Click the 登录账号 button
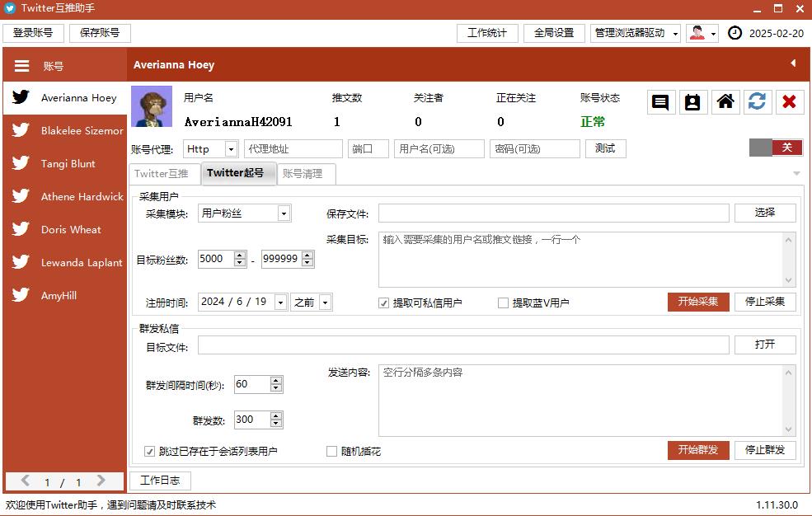The width and height of the screenshot is (812, 516). point(33,33)
